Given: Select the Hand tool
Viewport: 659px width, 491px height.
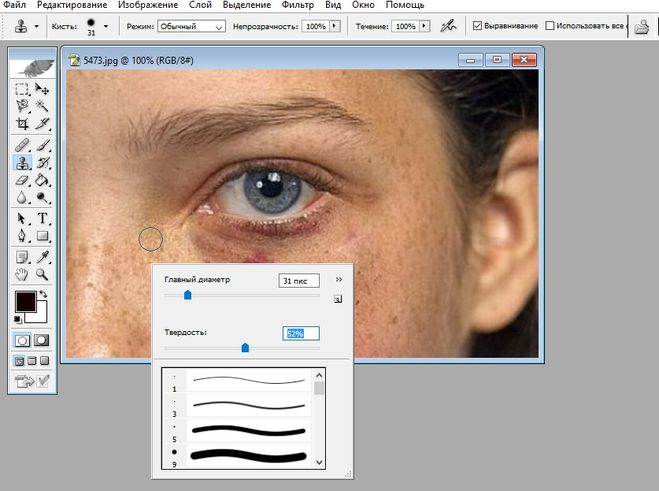Looking at the screenshot, I should [22, 273].
